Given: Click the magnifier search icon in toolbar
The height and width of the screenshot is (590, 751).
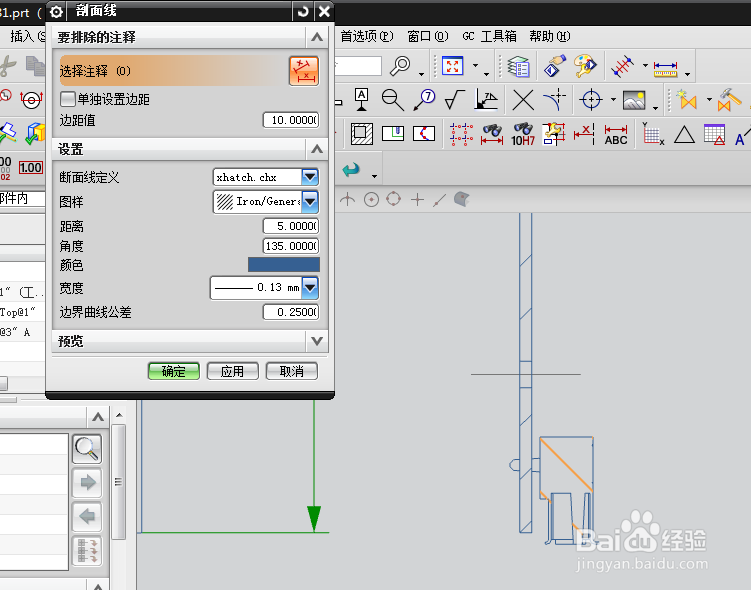Looking at the screenshot, I should pos(400,66).
